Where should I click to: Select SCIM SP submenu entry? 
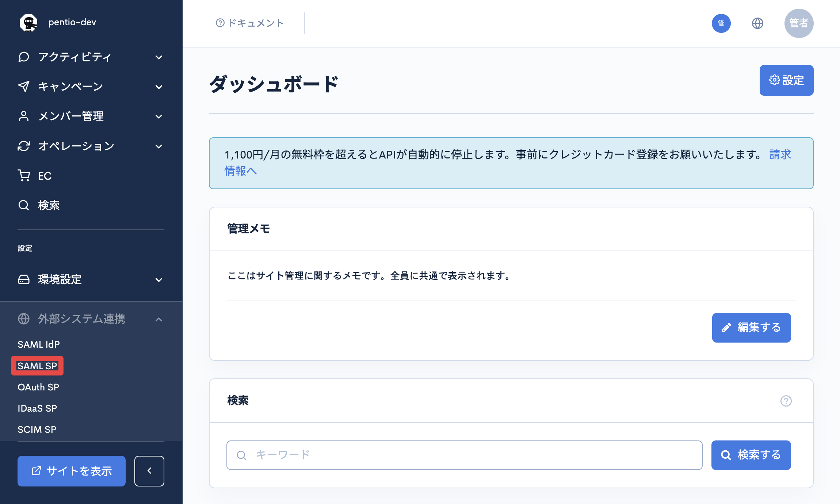(37, 429)
